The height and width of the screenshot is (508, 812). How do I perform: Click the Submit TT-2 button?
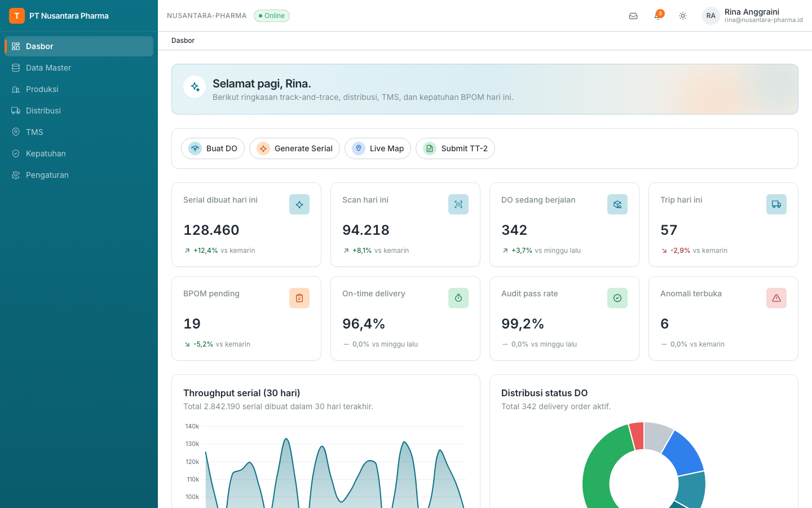455,148
